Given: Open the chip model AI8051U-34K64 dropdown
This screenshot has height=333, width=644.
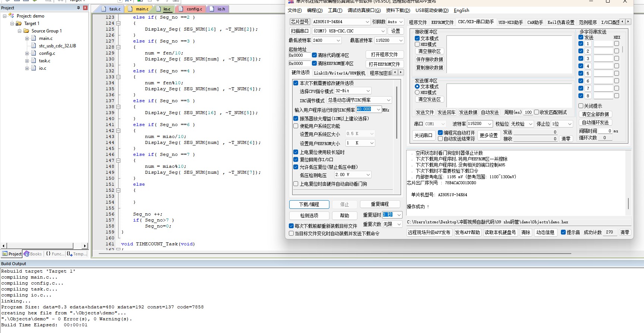Looking at the screenshot, I should tap(341, 22).
